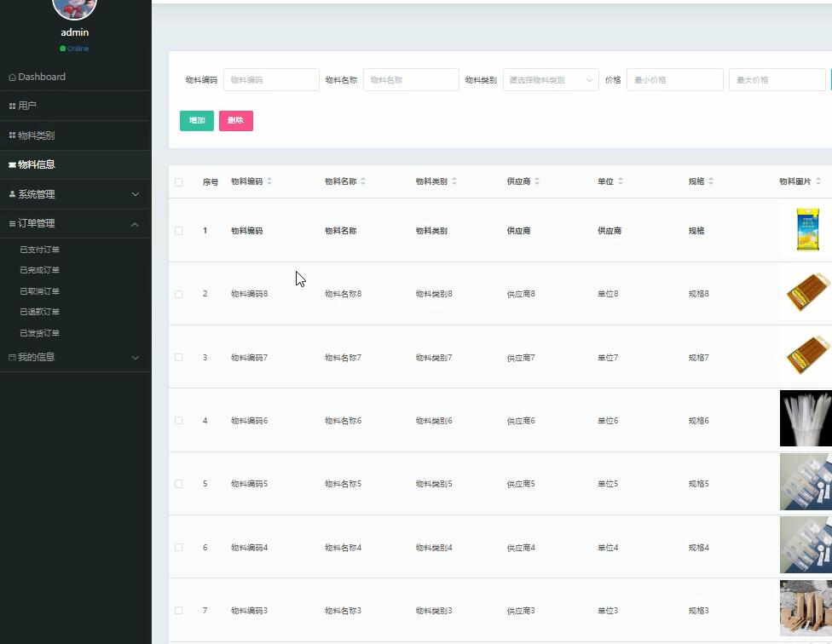Click the 物料名称7 cell
Image resolution: width=832 pixels, height=644 pixels.
(x=344, y=358)
